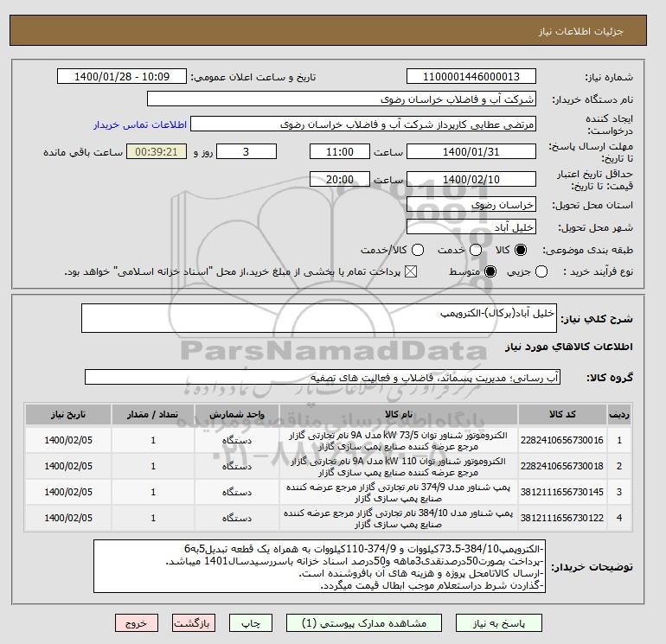Click page header جزئیات اطلاعات نیاز
This screenshot has width=666, height=644.
click(580, 31)
